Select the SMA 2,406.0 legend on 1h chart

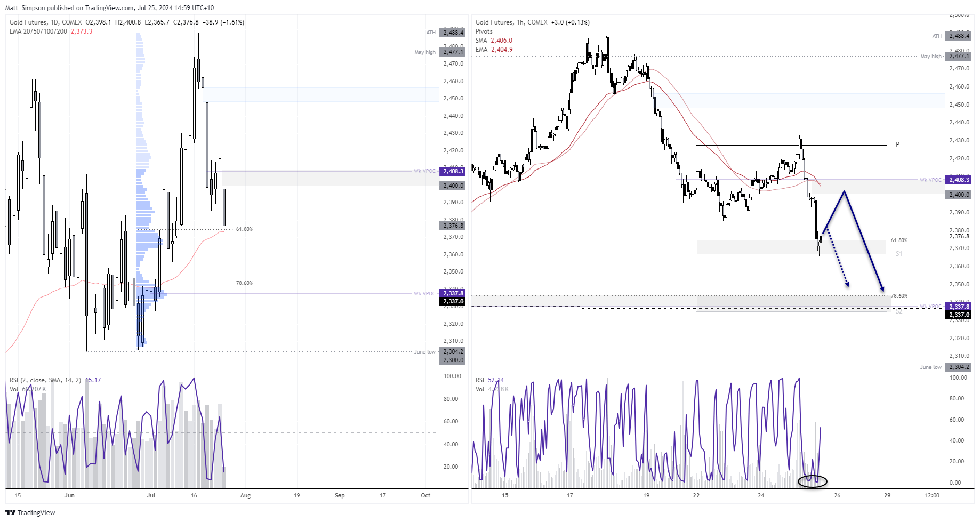click(x=494, y=41)
